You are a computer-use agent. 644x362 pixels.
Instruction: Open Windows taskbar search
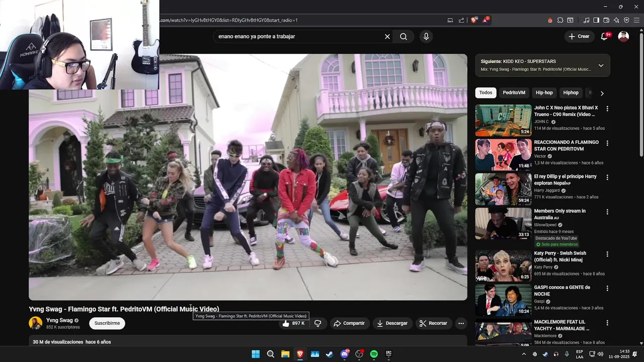point(271,354)
